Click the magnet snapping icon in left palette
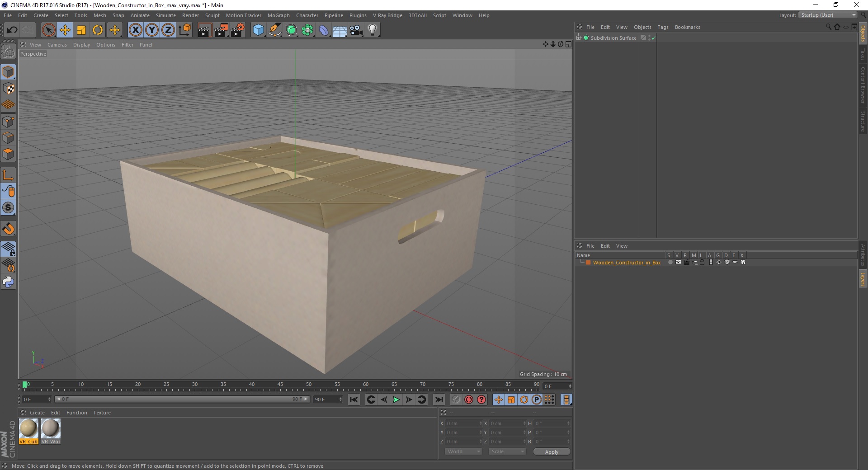This screenshot has width=868, height=470. click(x=8, y=229)
